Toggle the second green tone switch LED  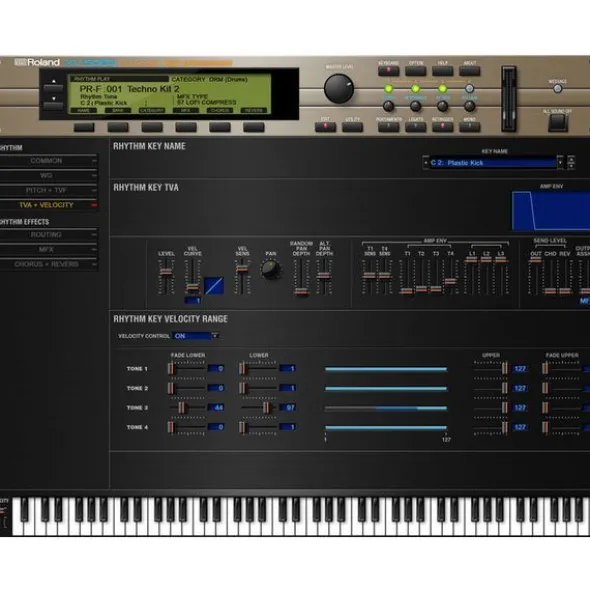point(415,89)
